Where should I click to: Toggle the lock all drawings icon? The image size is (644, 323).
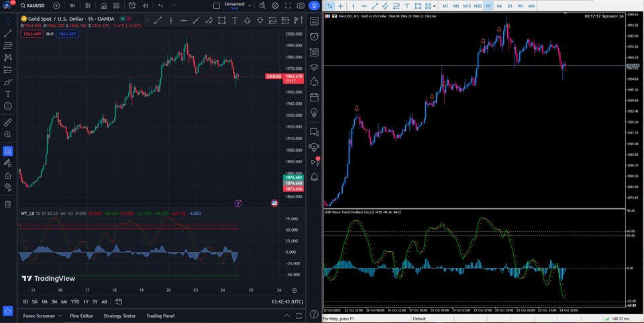tap(8, 175)
